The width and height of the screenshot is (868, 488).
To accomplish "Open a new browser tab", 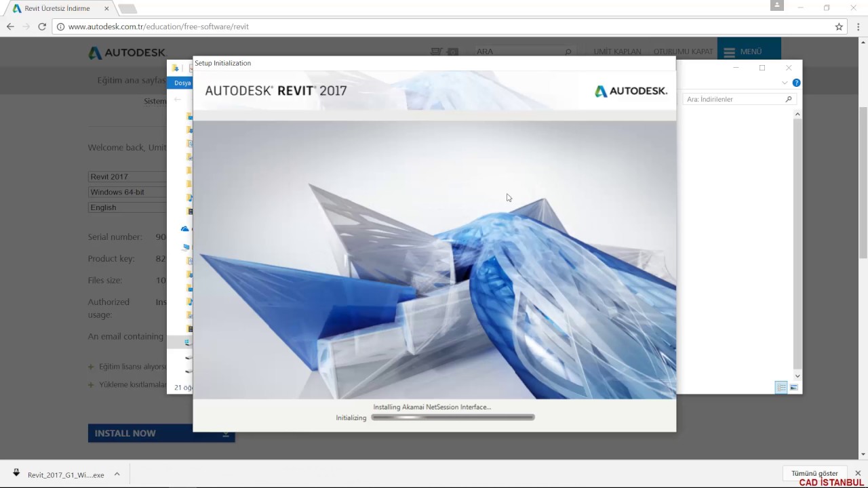I will (127, 9).
